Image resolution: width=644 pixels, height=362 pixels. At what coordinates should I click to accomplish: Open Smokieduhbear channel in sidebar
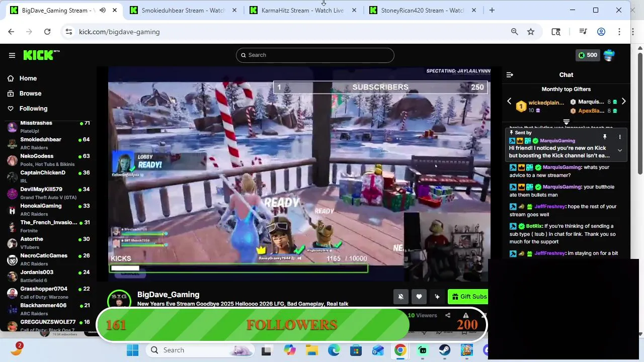(48, 143)
